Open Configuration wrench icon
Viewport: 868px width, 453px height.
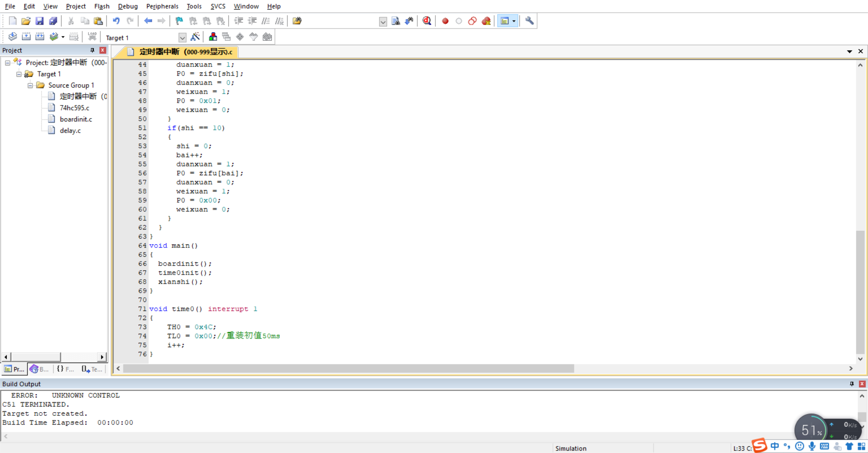coord(529,21)
